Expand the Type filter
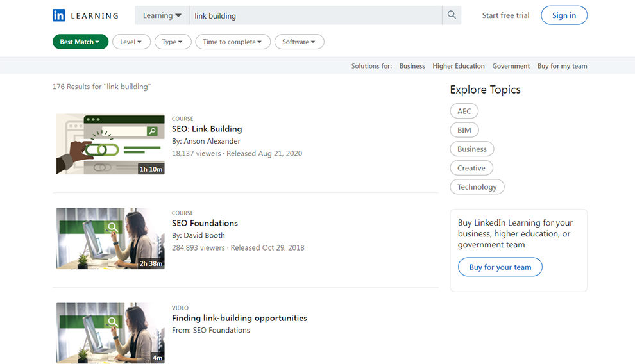This screenshot has width=635, height=364. [173, 42]
